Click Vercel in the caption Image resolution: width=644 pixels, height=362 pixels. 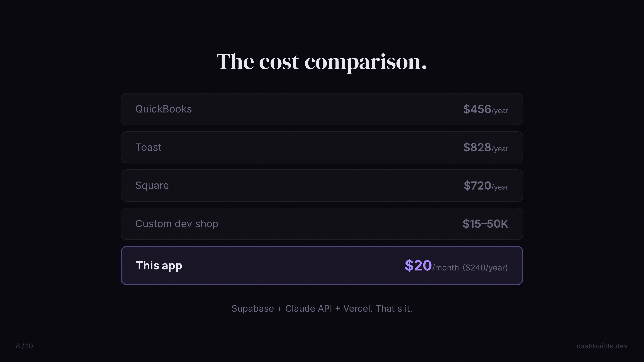[357, 309]
